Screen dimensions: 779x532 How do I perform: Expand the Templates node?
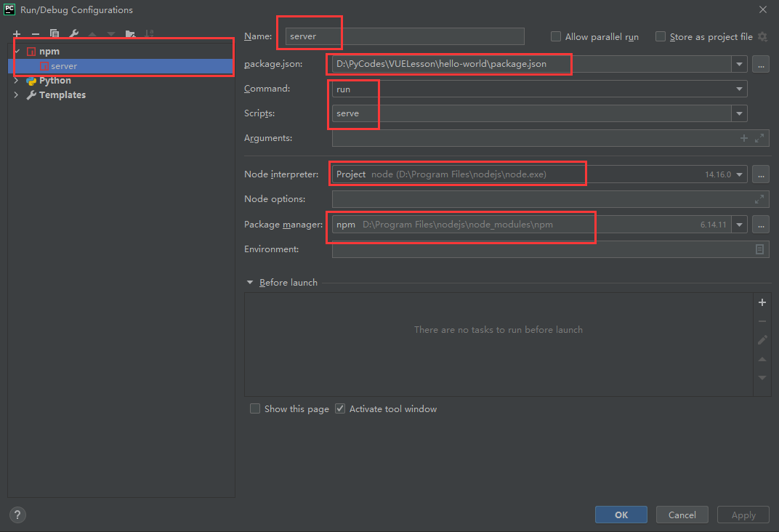click(x=17, y=95)
